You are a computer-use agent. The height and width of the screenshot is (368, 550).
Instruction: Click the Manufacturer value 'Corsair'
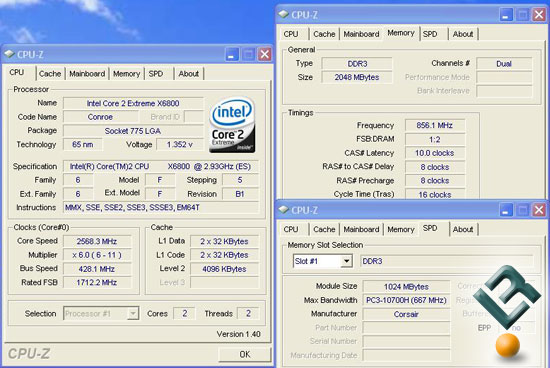click(406, 314)
